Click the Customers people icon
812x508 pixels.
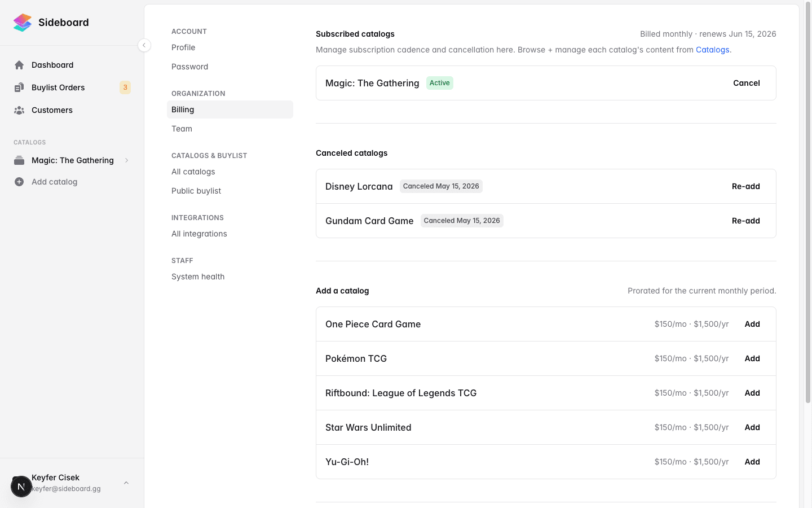pos(19,110)
